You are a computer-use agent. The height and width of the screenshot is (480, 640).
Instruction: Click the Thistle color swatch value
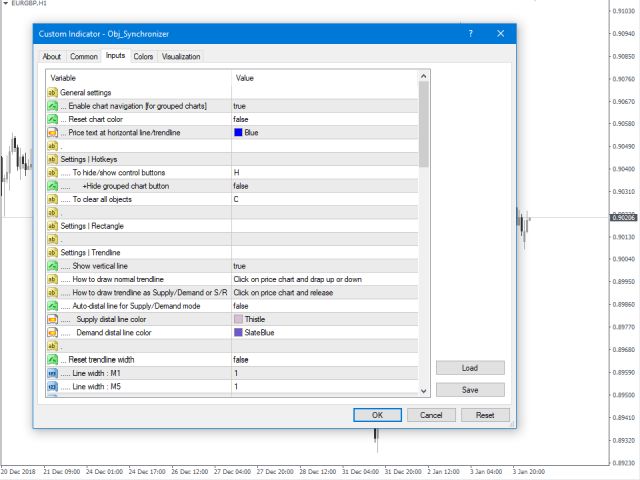point(238,319)
